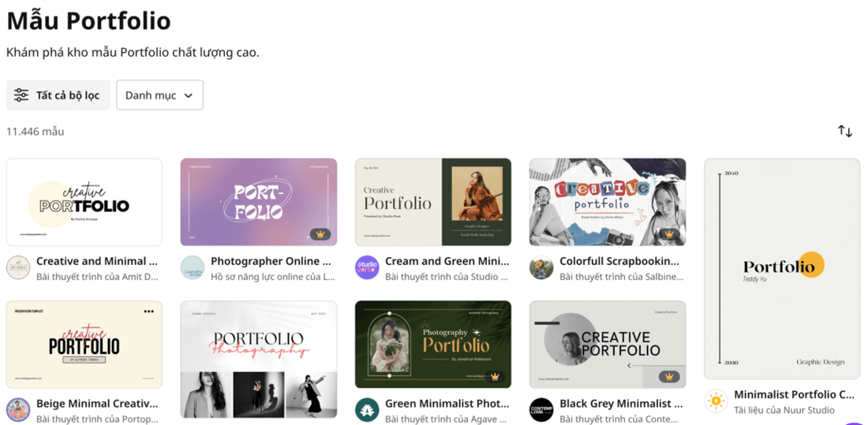This screenshot has width=868, height=425.
Task: Open 'Colorfull Scrapbookin...' template title
Action: 619,261
